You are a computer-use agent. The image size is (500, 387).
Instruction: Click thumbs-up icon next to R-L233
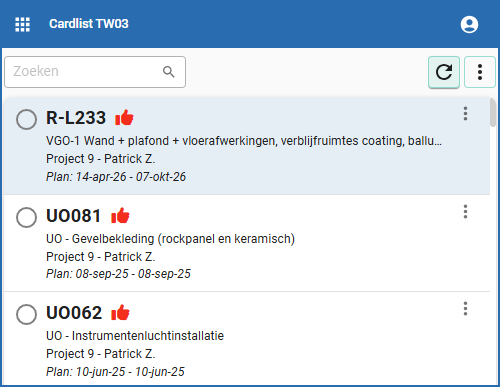pos(124,117)
